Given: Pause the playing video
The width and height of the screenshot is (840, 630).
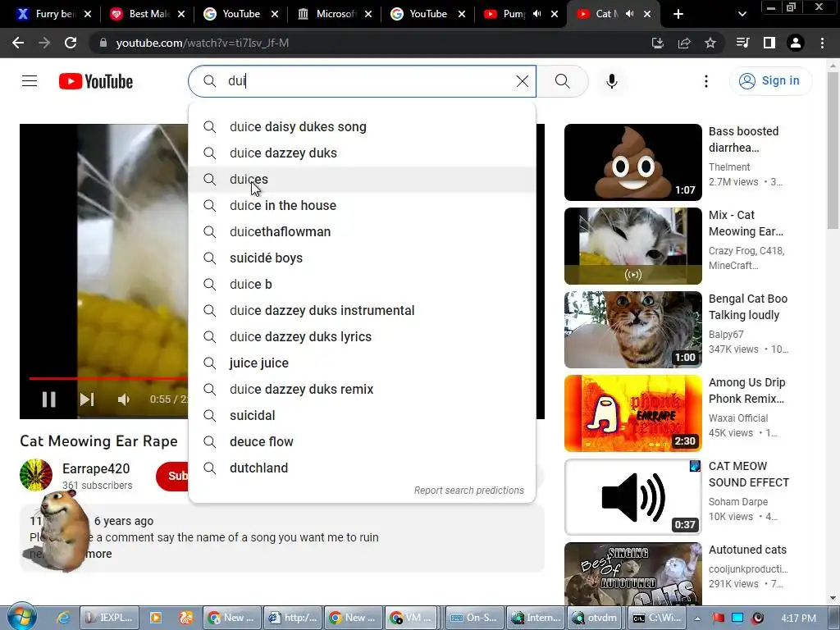Looking at the screenshot, I should (48, 399).
